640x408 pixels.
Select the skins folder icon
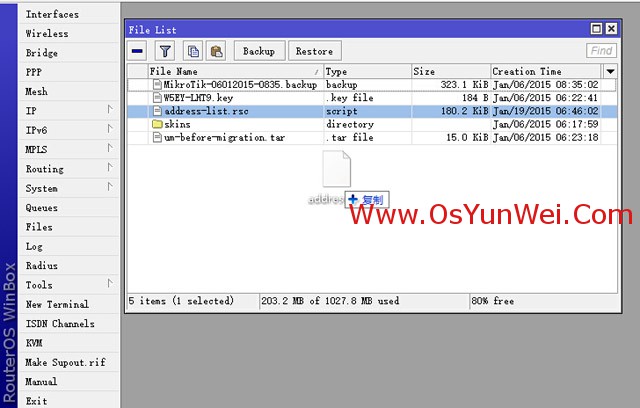157,124
